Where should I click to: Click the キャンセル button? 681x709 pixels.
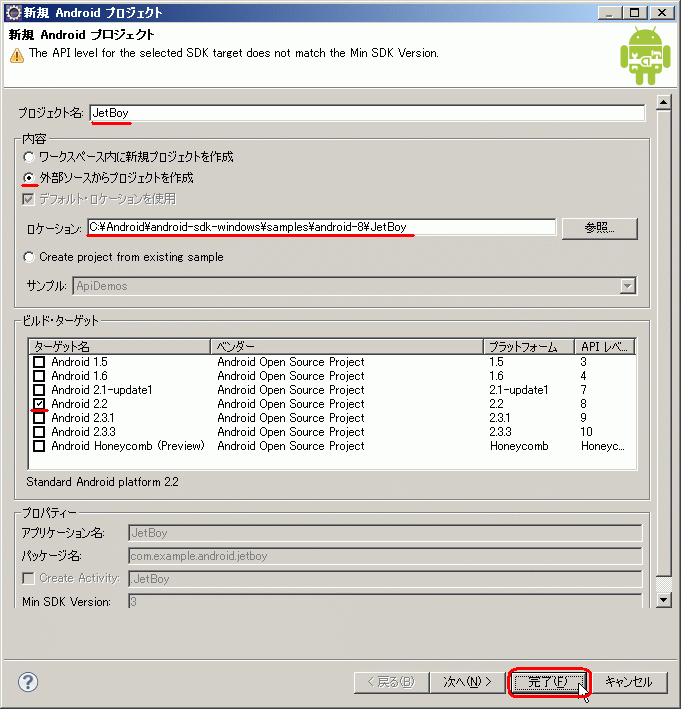pos(629,682)
